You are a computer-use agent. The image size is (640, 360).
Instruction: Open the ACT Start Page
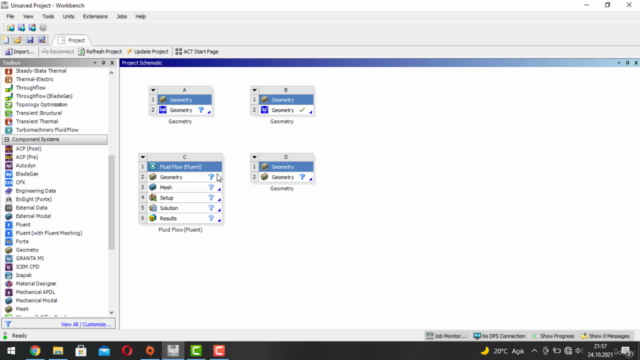pos(197,51)
